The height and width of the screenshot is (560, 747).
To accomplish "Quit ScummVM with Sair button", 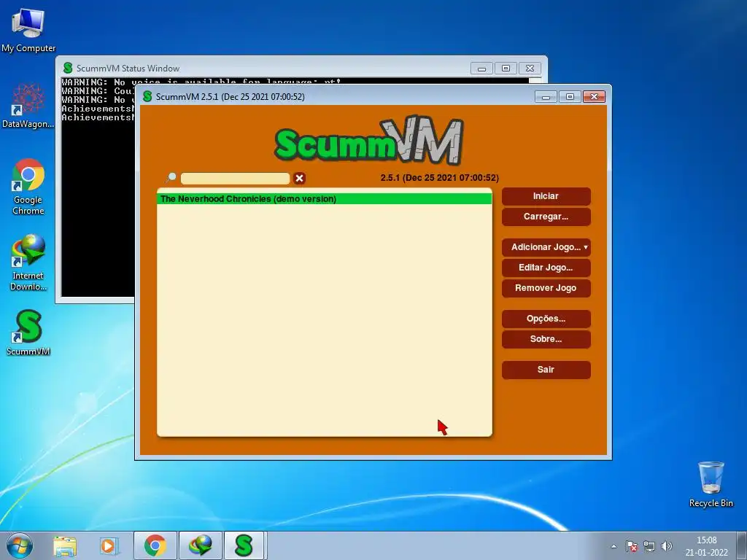I will pyautogui.click(x=546, y=370).
